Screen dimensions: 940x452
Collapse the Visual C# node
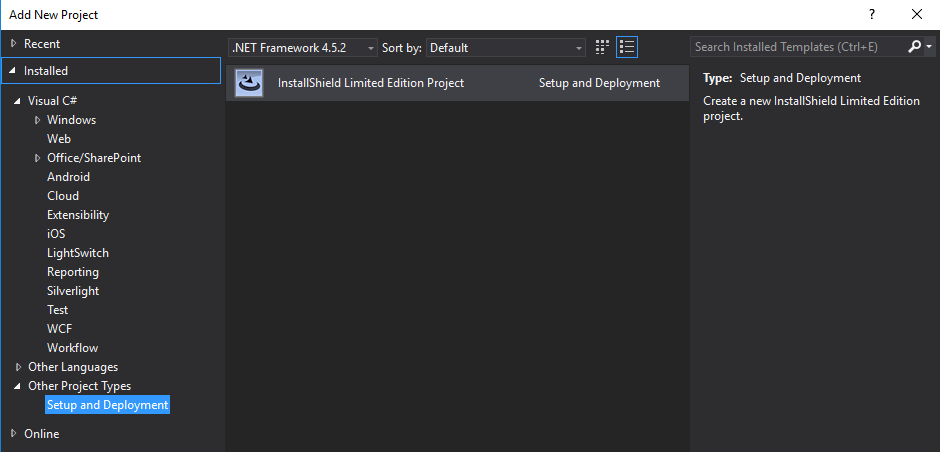point(18,101)
